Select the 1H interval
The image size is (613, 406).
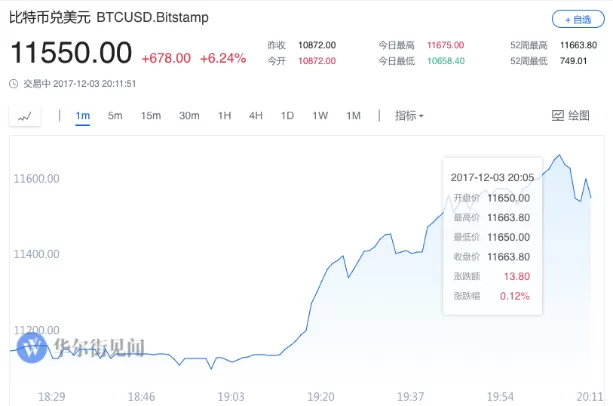click(x=224, y=116)
